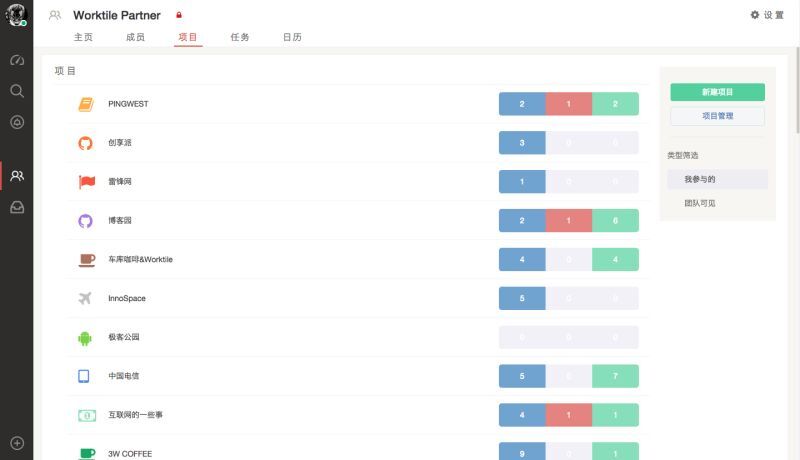
Task: Click the 项目管理 button
Action: pos(717,116)
